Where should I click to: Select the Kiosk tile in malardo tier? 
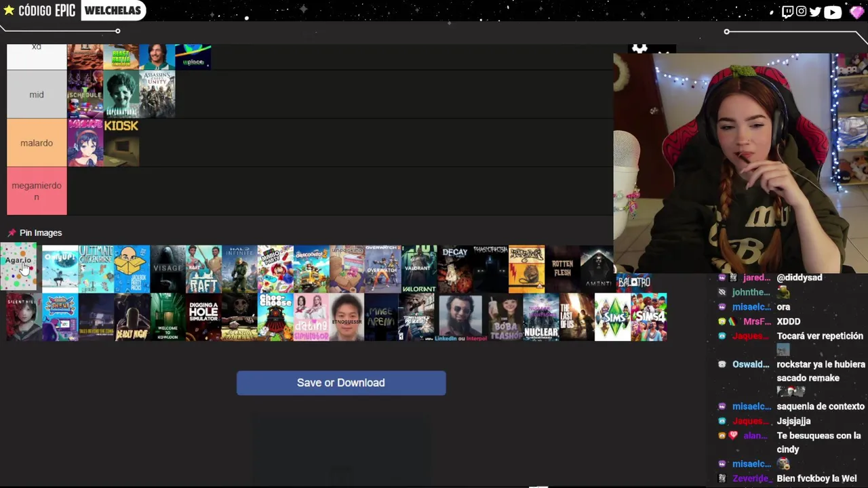coord(121,143)
